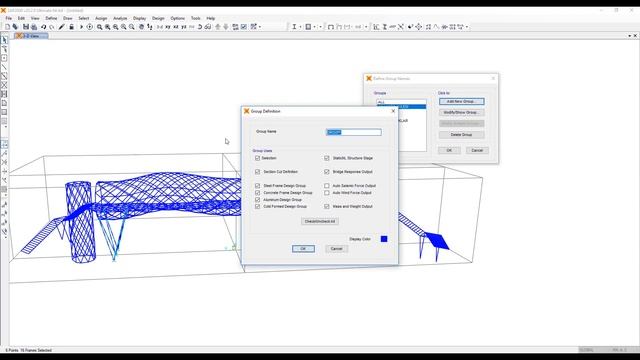Viewport: 640px width, 360px height.
Task: Click the Print icon in toolbar
Action: pyautogui.click(x=34, y=27)
